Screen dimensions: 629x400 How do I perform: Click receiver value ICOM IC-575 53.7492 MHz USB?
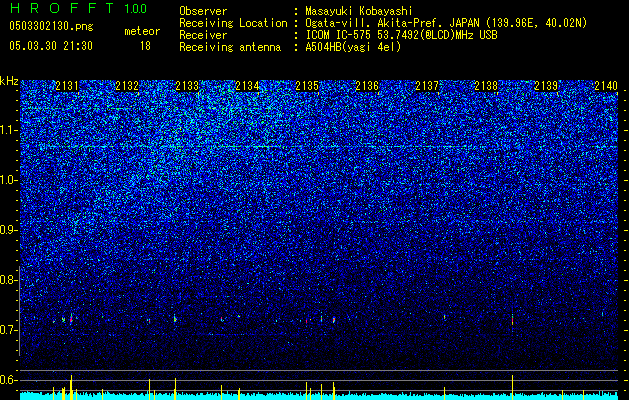[402, 35]
